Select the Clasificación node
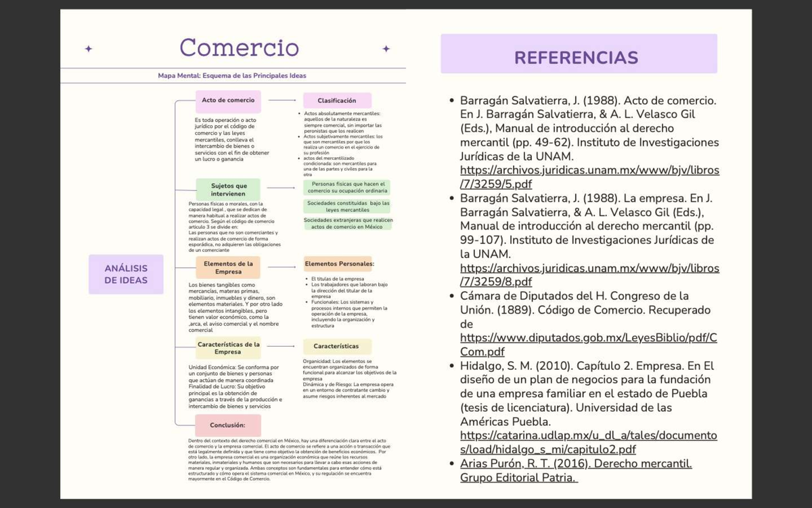Image resolution: width=812 pixels, height=508 pixels. (x=337, y=100)
